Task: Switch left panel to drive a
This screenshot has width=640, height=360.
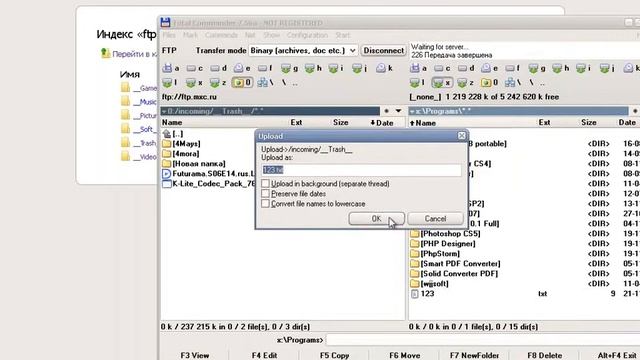Action: point(171,68)
